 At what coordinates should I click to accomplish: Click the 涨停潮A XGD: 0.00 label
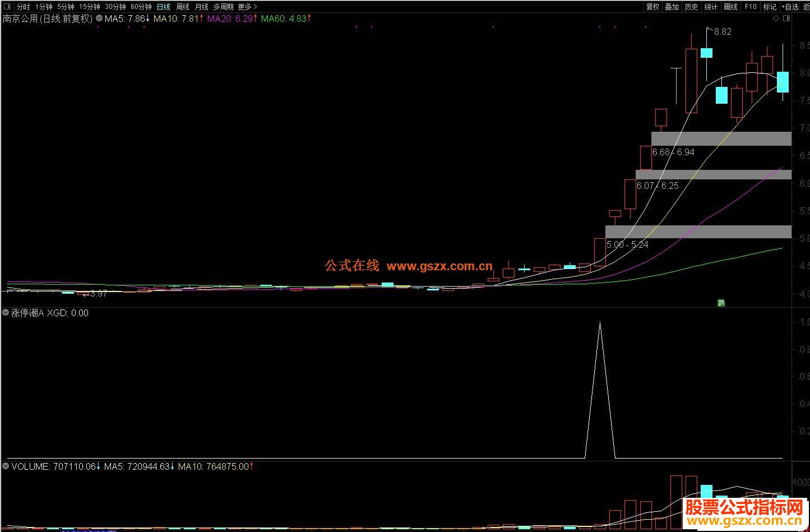point(50,313)
